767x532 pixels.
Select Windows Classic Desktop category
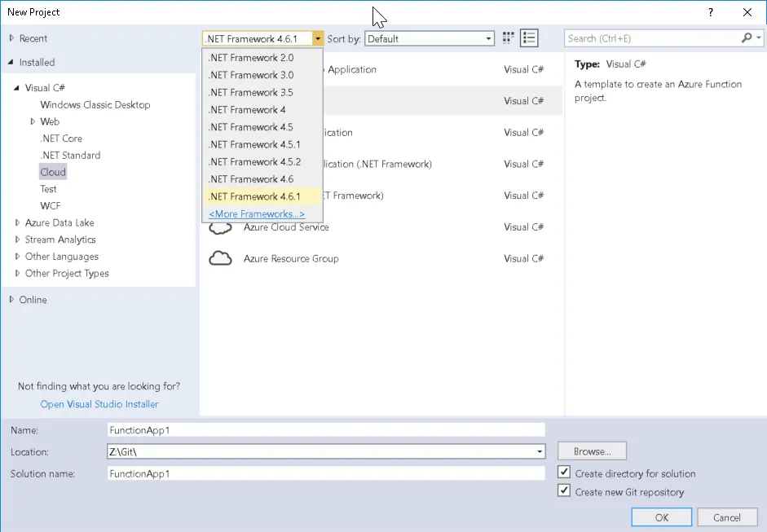pos(95,104)
